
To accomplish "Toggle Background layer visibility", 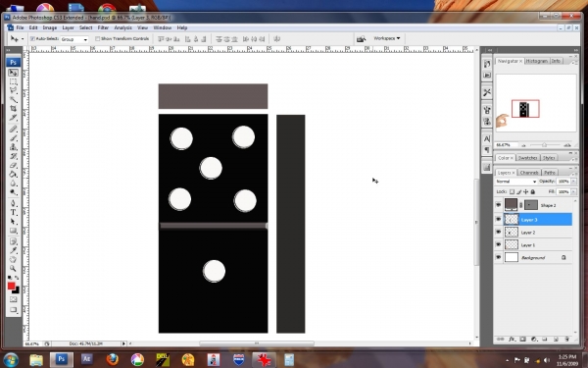I will point(498,257).
